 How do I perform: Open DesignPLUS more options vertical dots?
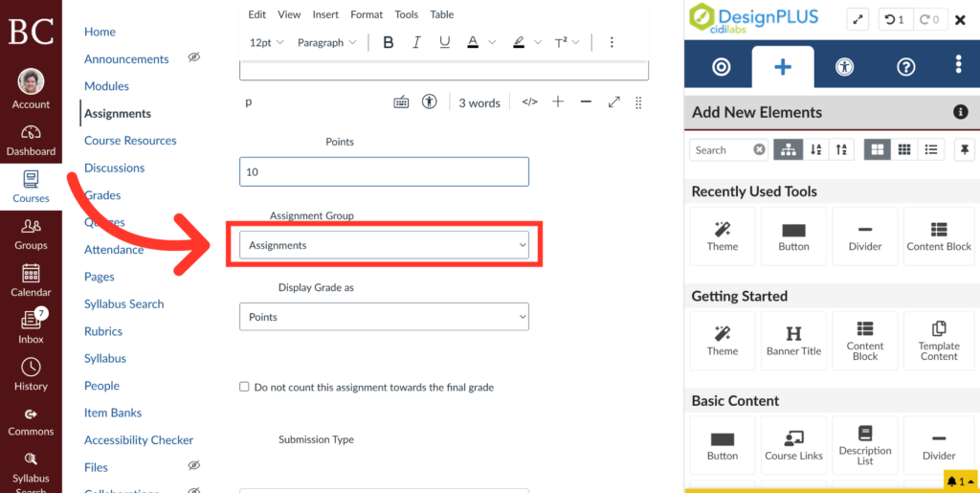(x=959, y=65)
